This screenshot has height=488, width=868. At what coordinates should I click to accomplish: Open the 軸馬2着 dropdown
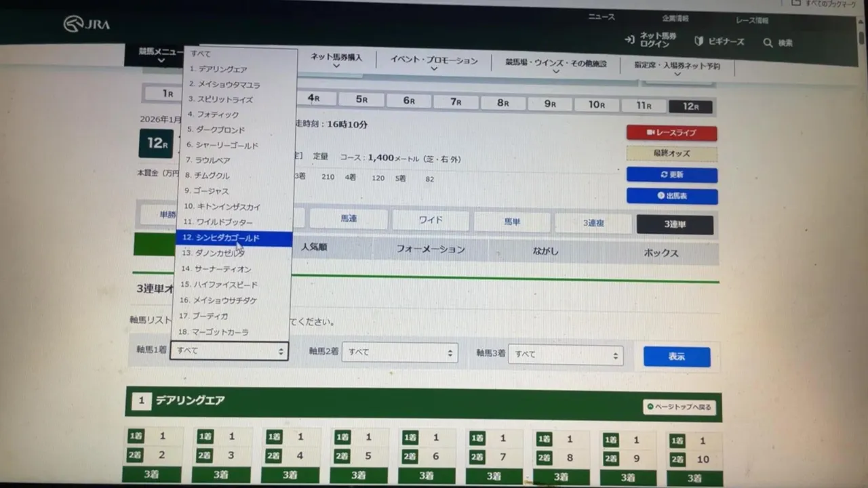(x=400, y=352)
